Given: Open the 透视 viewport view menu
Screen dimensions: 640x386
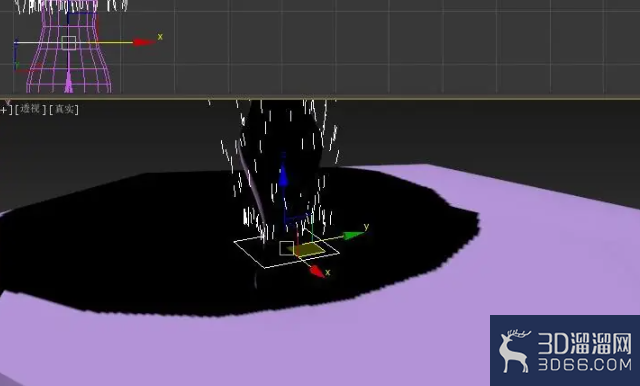Looking at the screenshot, I should 30,109.
